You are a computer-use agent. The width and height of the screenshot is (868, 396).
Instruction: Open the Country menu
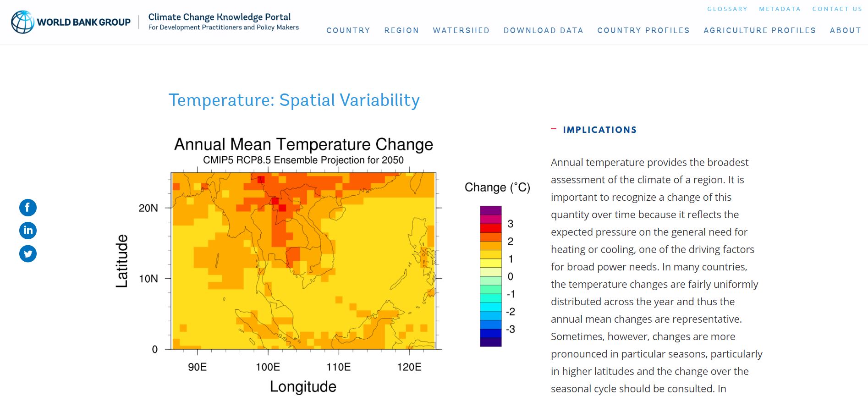pos(348,30)
